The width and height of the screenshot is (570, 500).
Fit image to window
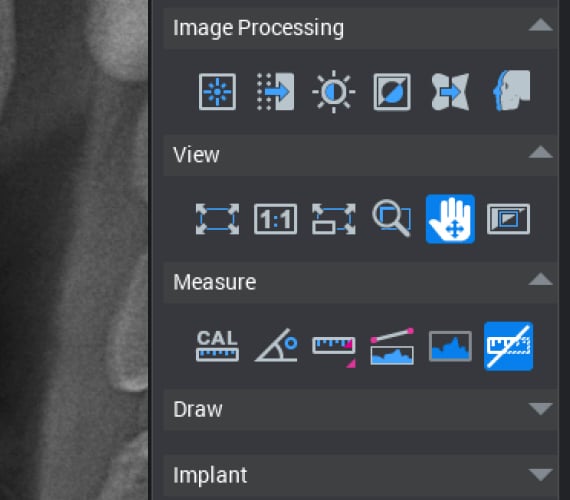[217, 219]
